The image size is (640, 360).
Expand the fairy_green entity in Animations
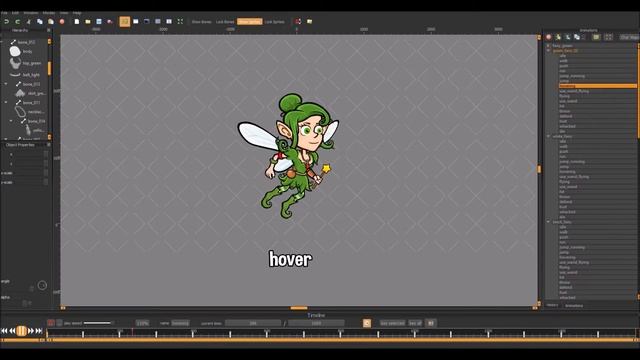click(x=548, y=46)
